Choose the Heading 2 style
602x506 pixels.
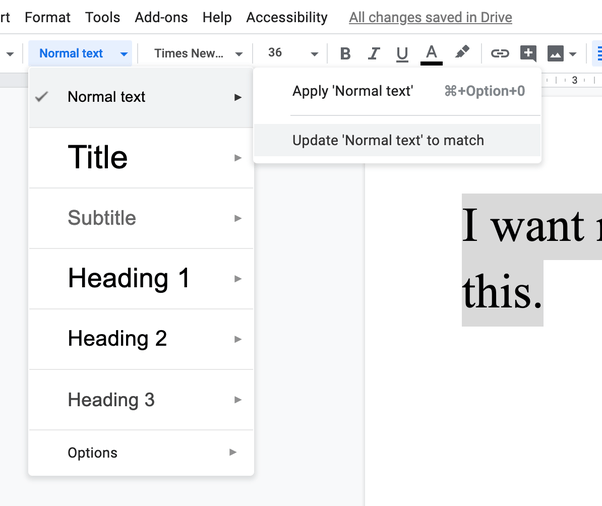tap(141, 339)
